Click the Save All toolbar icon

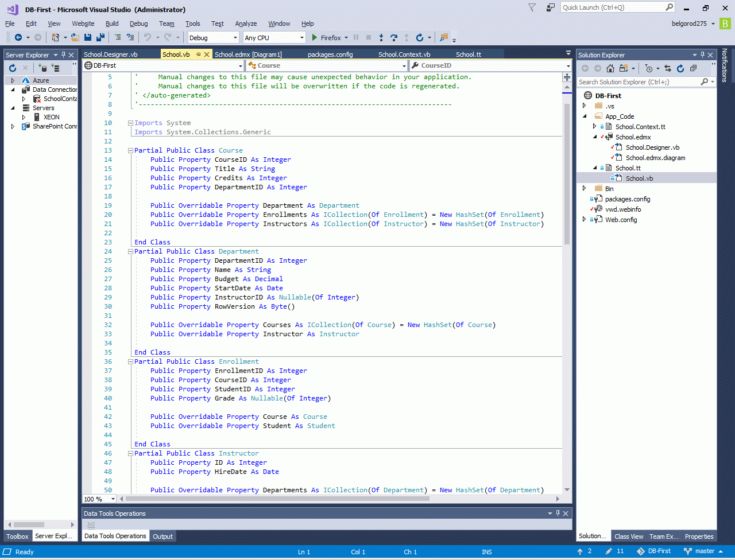pyautogui.click(x=100, y=37)
